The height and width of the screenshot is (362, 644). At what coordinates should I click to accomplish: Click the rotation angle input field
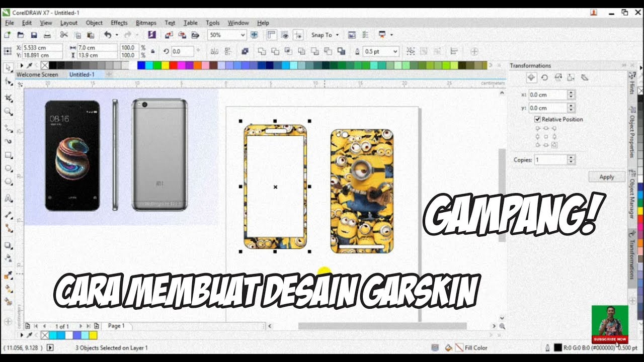pos(182,51)
